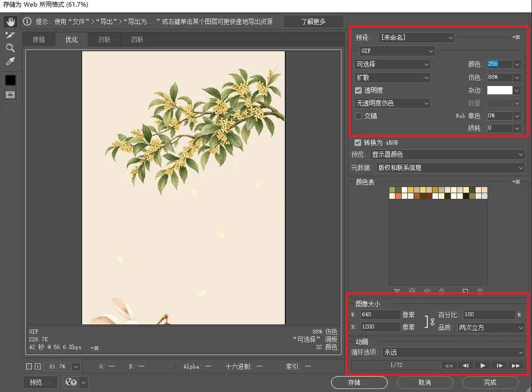Screen dimensions: 532x392
Task: Switch to the 双联 tab
Action: click(104, 39)
